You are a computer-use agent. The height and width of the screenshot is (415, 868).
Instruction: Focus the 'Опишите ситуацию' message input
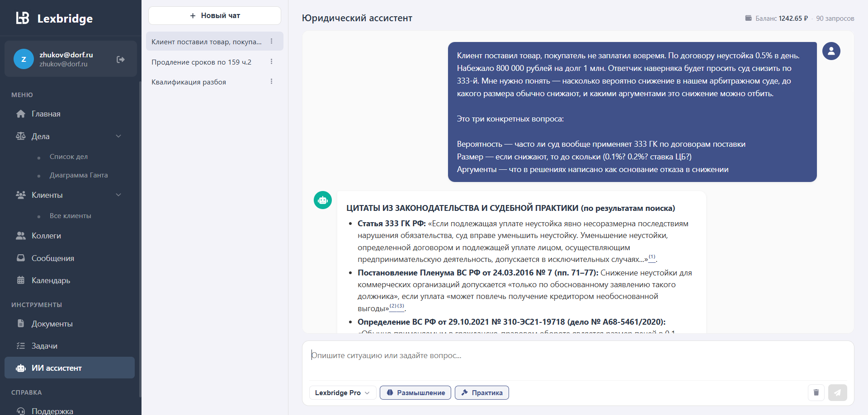(x=578, y=360)
